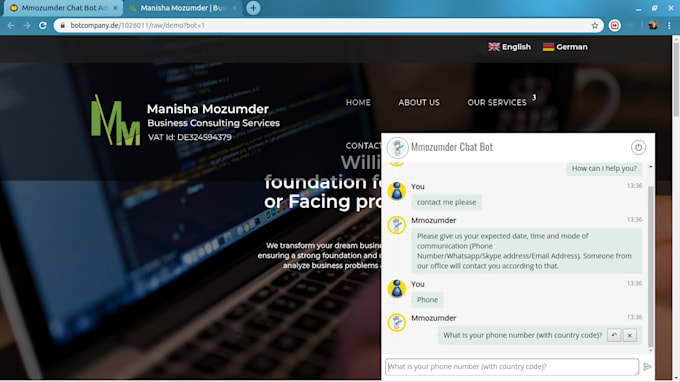
Task: Click the browser forward arrow
Action: coord(27,26)
